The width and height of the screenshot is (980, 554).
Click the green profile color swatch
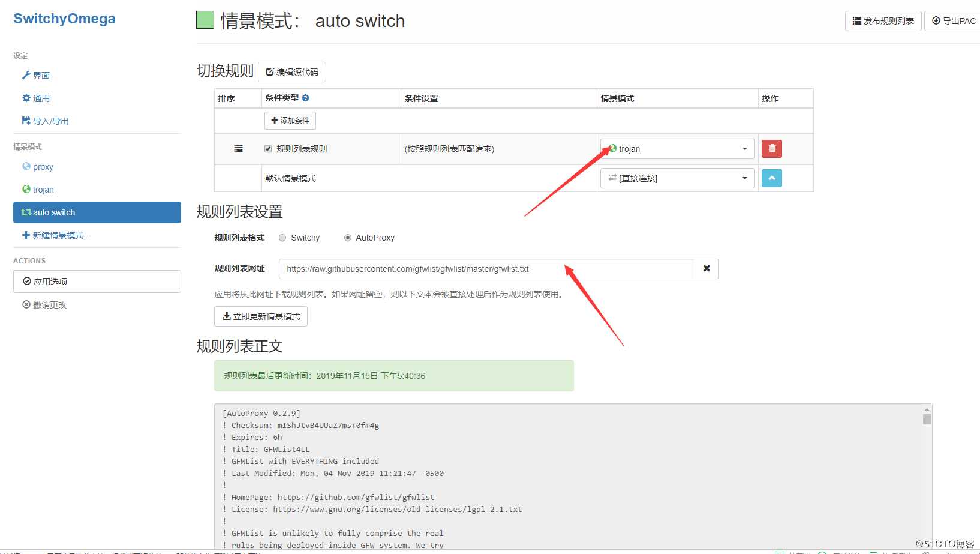205,20
